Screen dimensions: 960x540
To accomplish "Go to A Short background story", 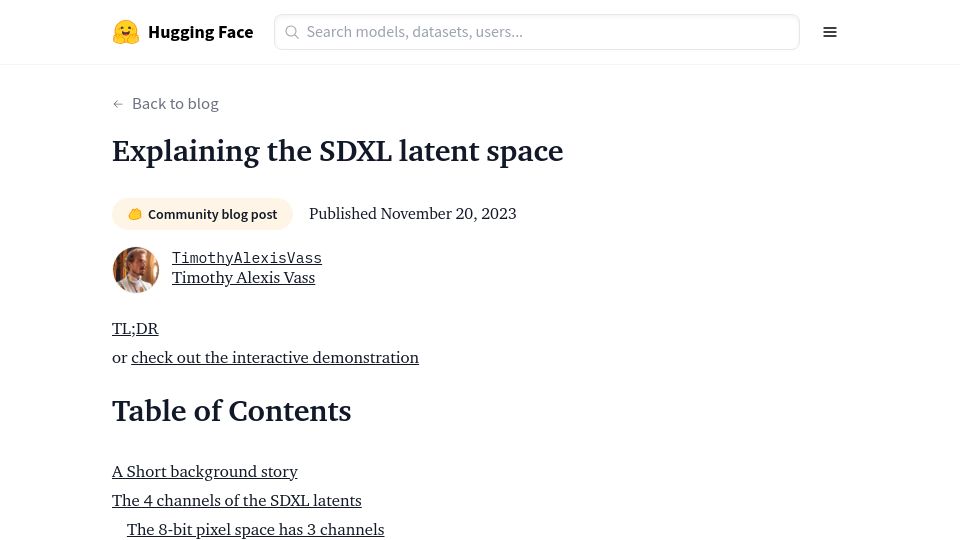I will pos(204,471).
